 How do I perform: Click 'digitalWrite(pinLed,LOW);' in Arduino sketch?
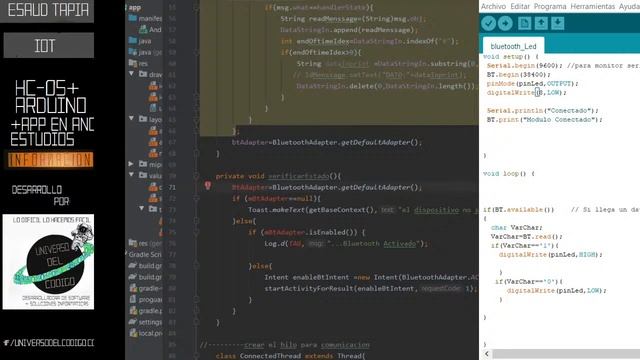point(557,290)
